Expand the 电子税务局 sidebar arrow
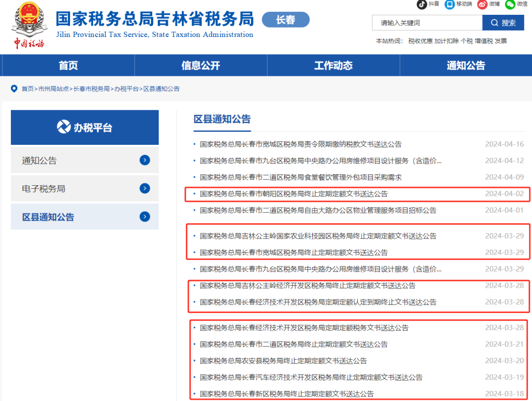This screenshot has width=532, height=401. (145, 188)
